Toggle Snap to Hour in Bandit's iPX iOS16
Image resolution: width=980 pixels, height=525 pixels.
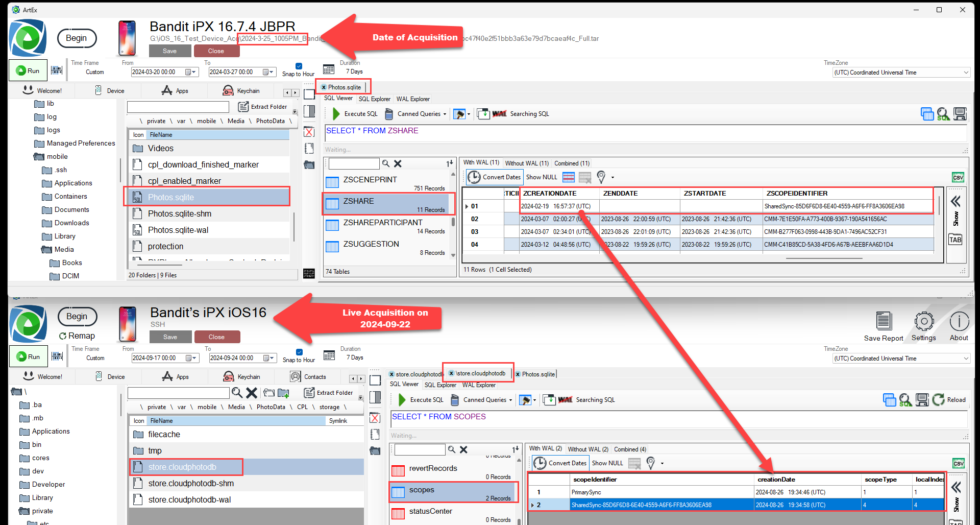tap(299, 352)
